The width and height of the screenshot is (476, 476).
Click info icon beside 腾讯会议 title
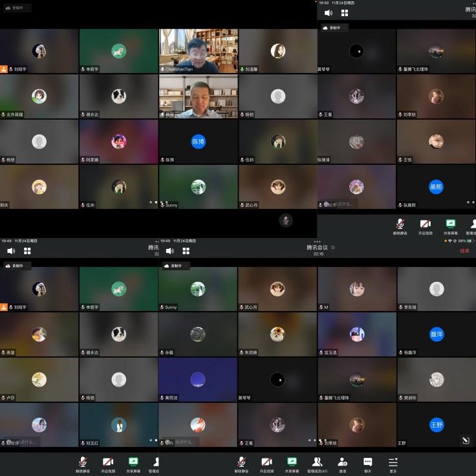(x=333, y=247)
